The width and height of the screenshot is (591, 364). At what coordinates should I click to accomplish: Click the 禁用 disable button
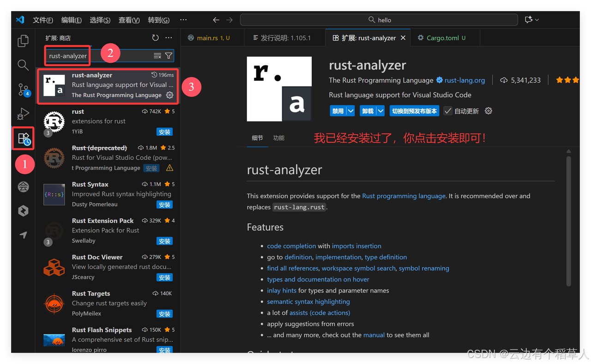coord(338,111)
